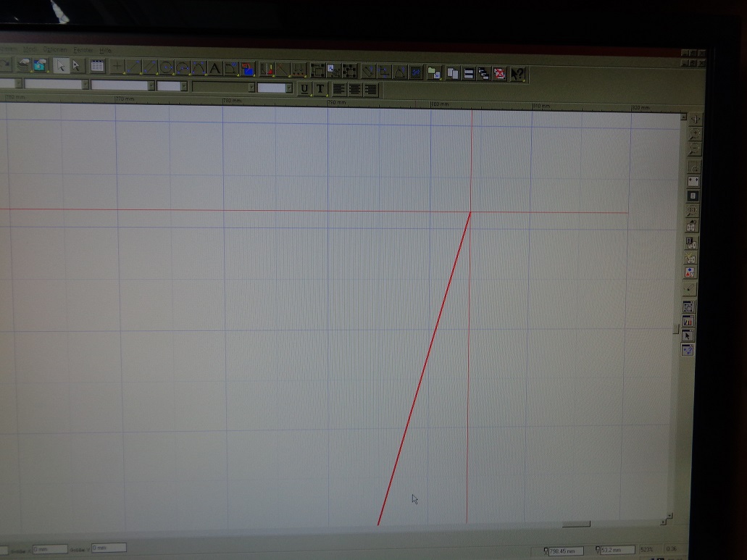Click the blue-red fill shape tool
The width and height of the screenshot is (747, 560).
click(x=247, y=70)
